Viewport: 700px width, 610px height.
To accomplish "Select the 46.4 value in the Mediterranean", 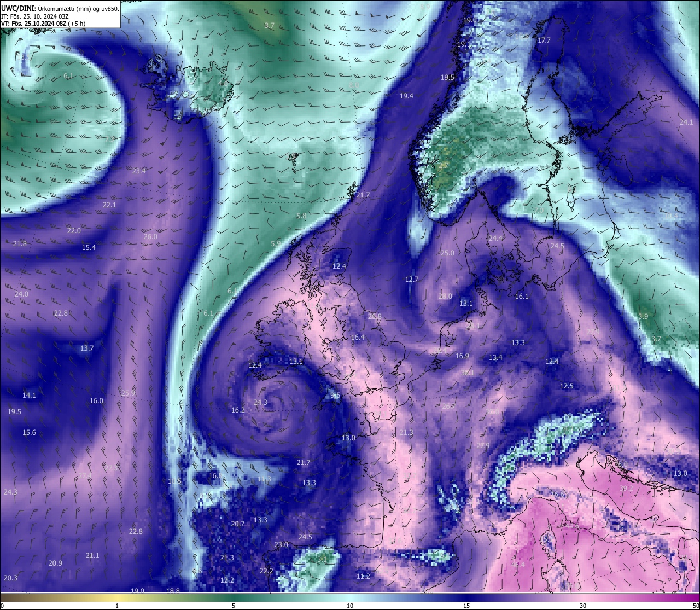I will 518,565.
